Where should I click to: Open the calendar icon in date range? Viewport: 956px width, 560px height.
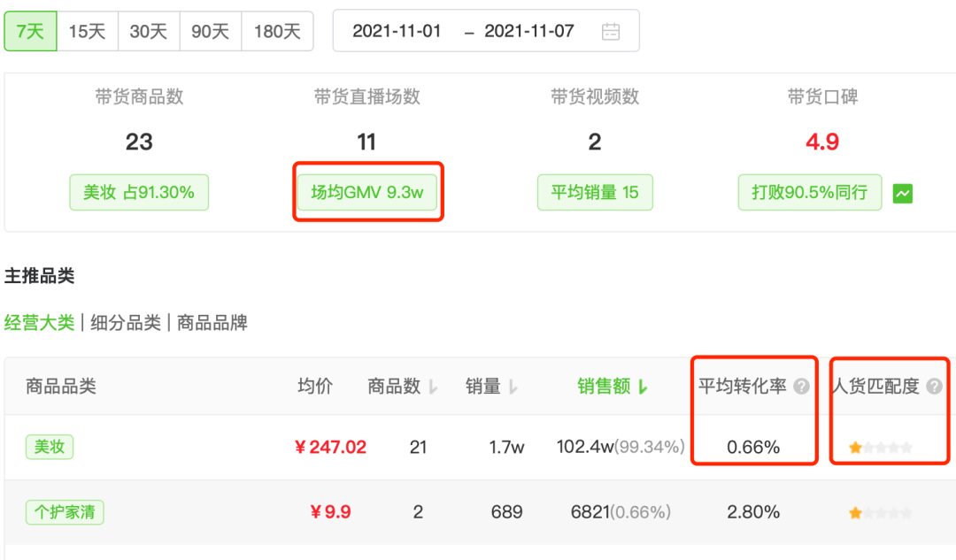pyautogui.click(x=611, y=32)
